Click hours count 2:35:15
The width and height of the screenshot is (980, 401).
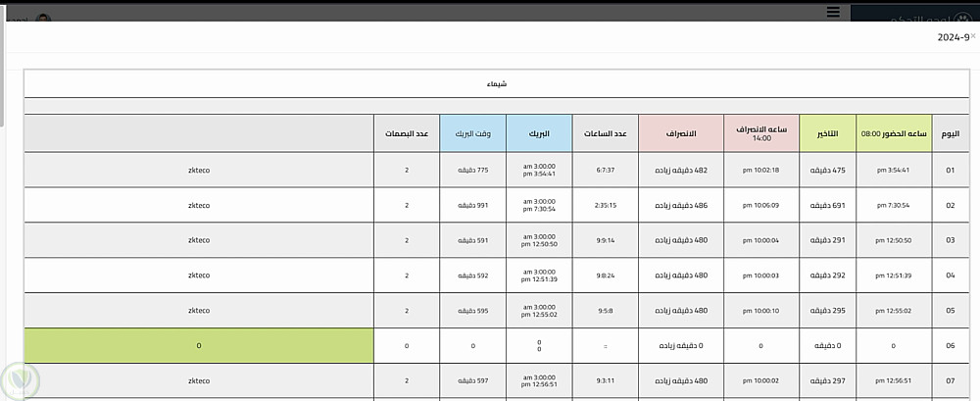(x=605, y=205)
